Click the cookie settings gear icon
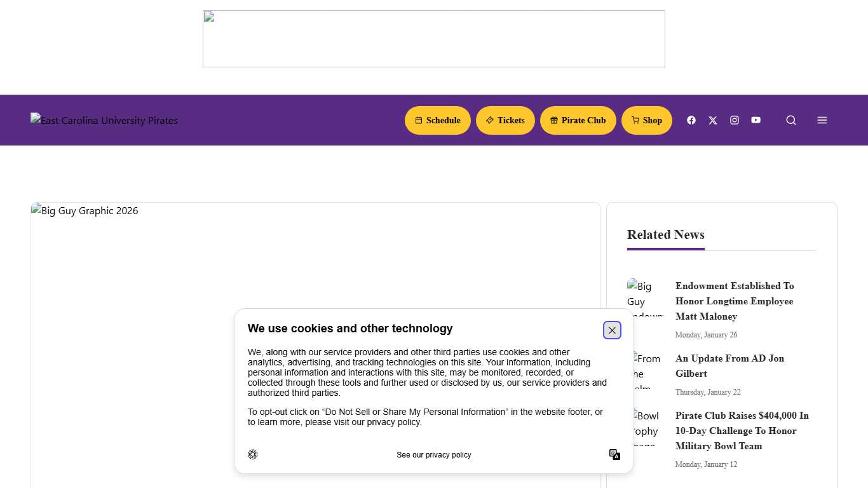Viewport: 868px width, 488px height. pos(253,454)
